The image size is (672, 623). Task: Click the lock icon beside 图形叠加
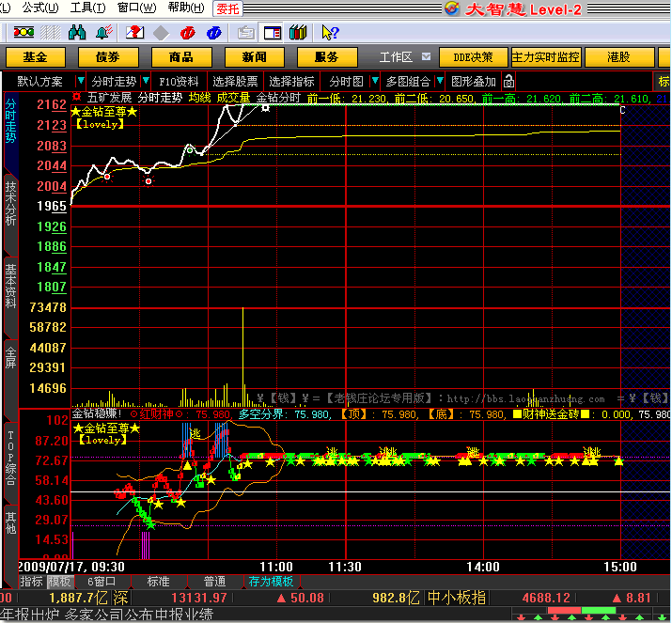(x=508, y=82)
